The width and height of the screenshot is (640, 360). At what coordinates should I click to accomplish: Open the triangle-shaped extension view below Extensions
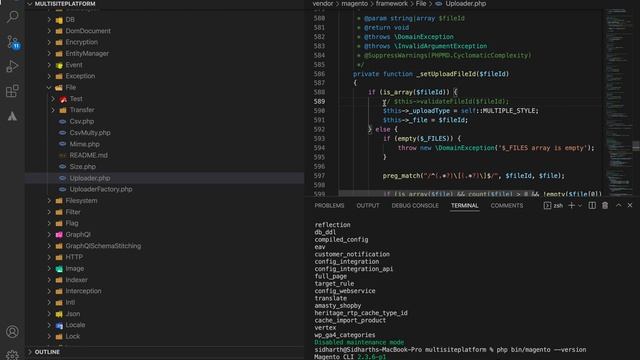pyautogui.click(x=12, y=116)
